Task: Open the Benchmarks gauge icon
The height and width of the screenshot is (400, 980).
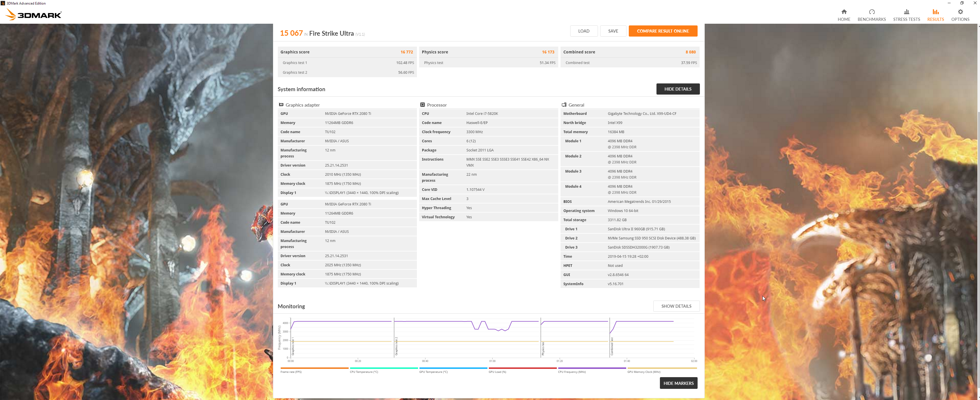Action: 871,12
